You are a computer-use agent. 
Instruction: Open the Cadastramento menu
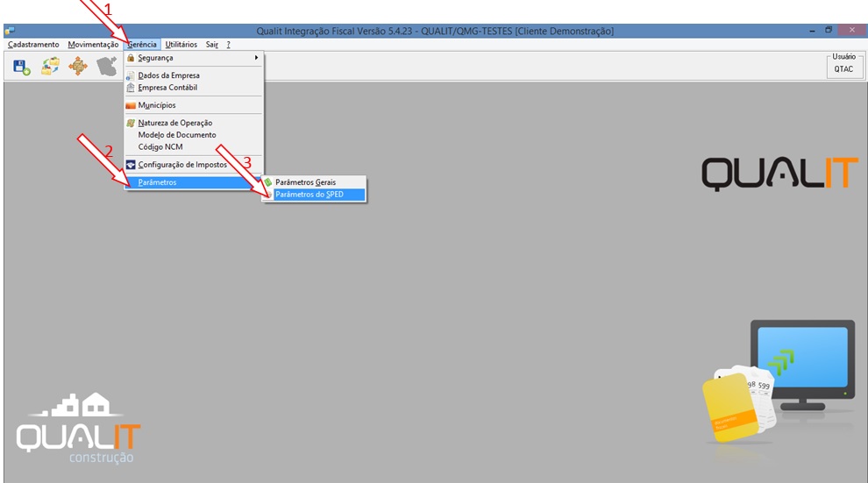(x=33, y=44)
